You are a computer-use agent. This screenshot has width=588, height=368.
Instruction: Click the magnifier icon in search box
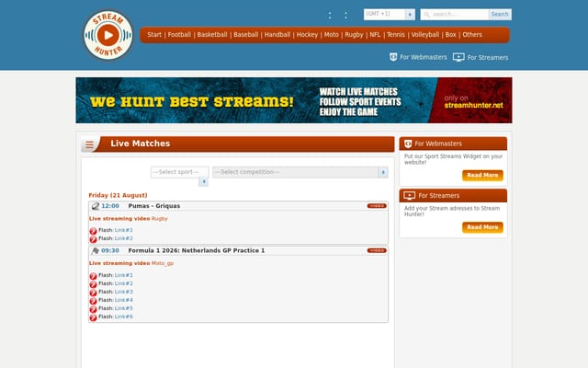[426, 15]
